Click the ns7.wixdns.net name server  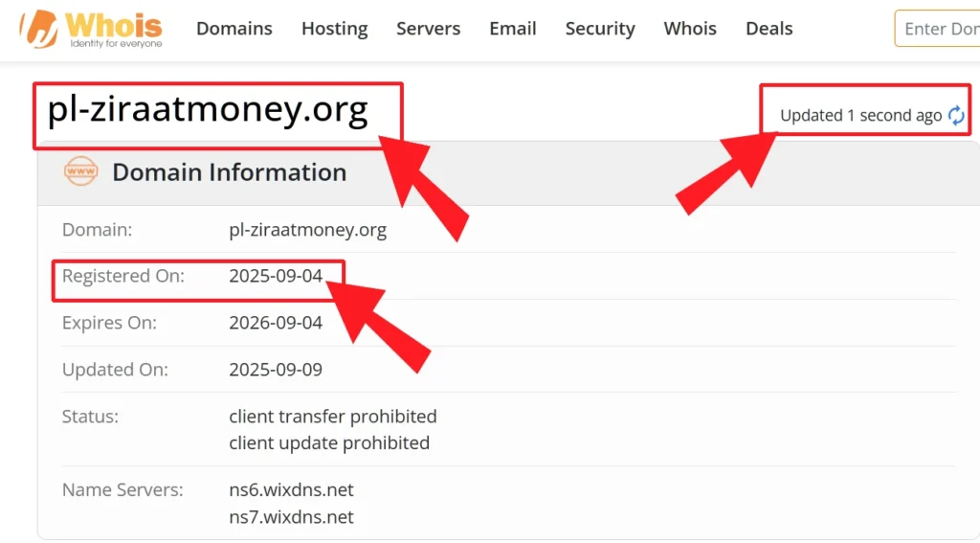point(291,517)
